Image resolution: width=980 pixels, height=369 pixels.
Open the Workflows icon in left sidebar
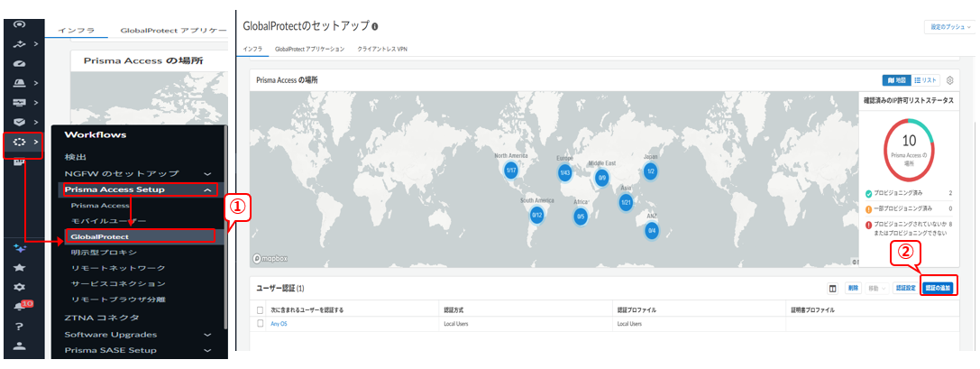[x=19, y=143]
